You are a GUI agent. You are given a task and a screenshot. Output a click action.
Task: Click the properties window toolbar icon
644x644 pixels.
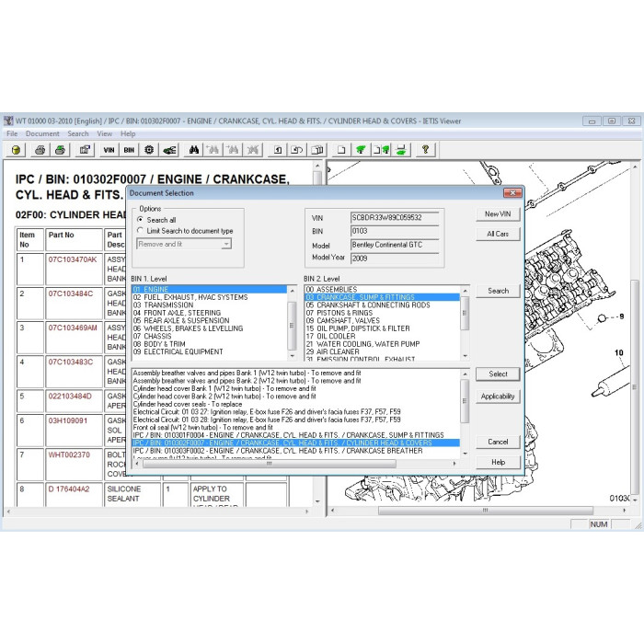85,150
